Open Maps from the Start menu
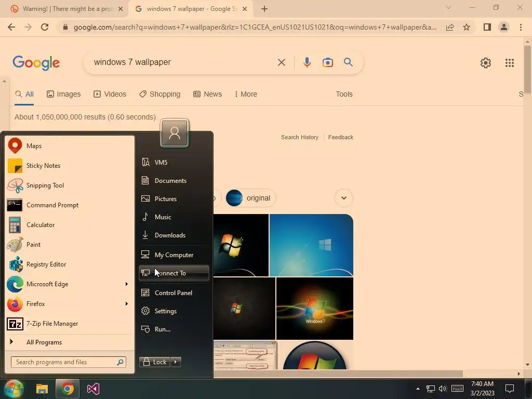Viewport: 532px width, 399px height. [70, 146]
